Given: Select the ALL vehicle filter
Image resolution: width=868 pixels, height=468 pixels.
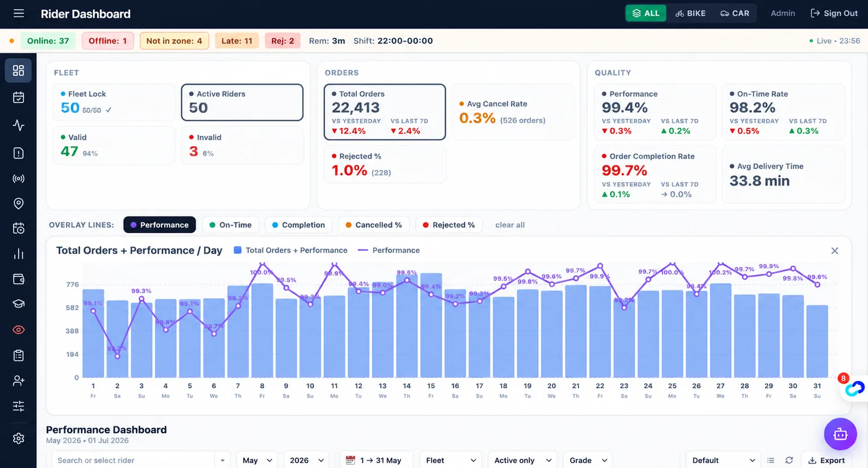Looking at the screenshot, I should point(646,14).
